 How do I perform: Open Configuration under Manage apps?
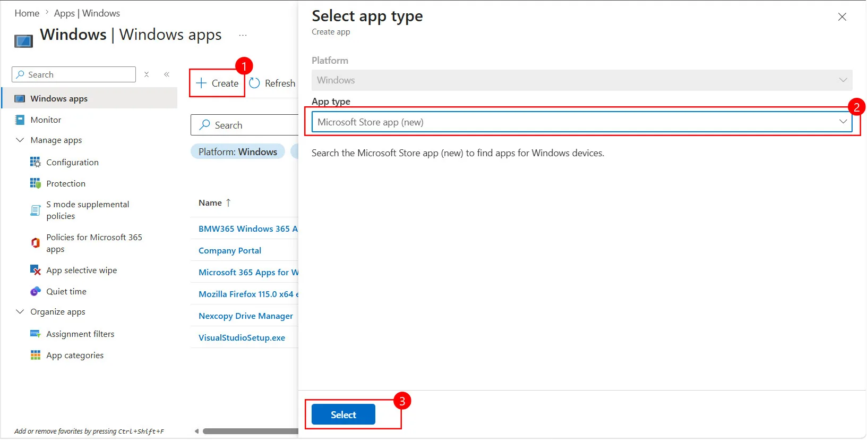[x=72, y=163]
